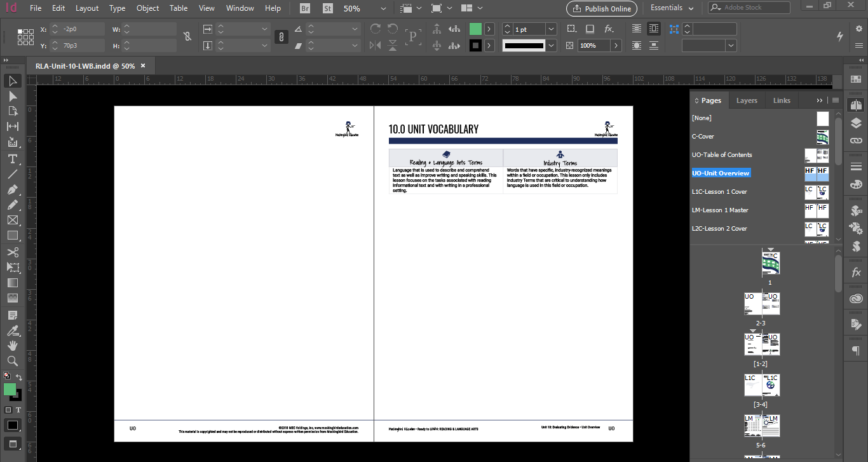Select the Pen tool

pyautogui.click(x=12, y=189)
